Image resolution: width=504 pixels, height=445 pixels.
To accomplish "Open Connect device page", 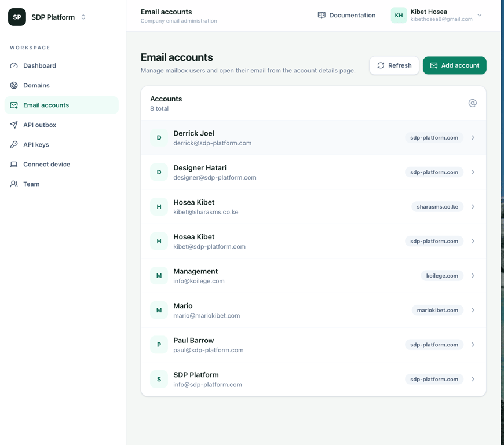I will pyautogui.click(x=61, y=165).
